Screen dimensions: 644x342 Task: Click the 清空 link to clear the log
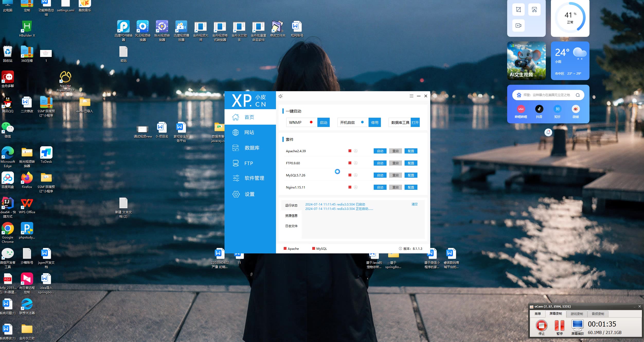point(414,204)
